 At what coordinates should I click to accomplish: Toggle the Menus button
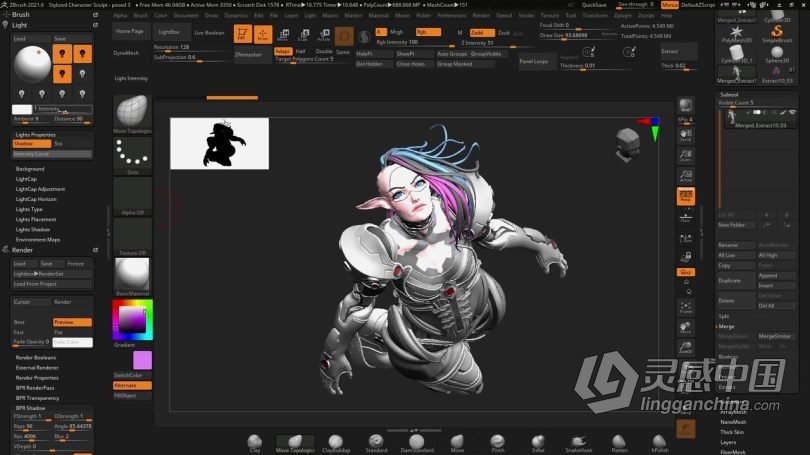[x=669, y=5]
